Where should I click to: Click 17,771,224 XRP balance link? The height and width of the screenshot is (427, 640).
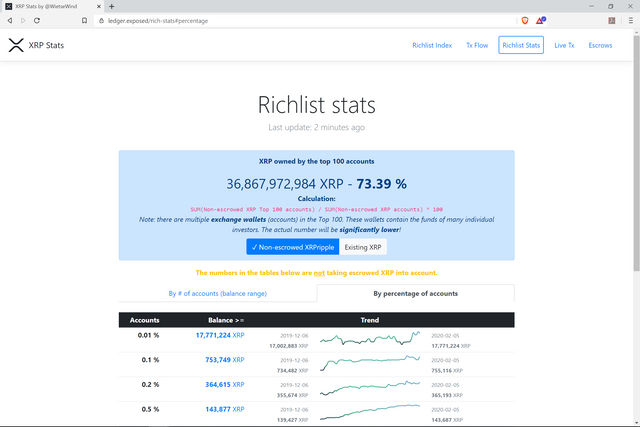click(x=220, y=335)
